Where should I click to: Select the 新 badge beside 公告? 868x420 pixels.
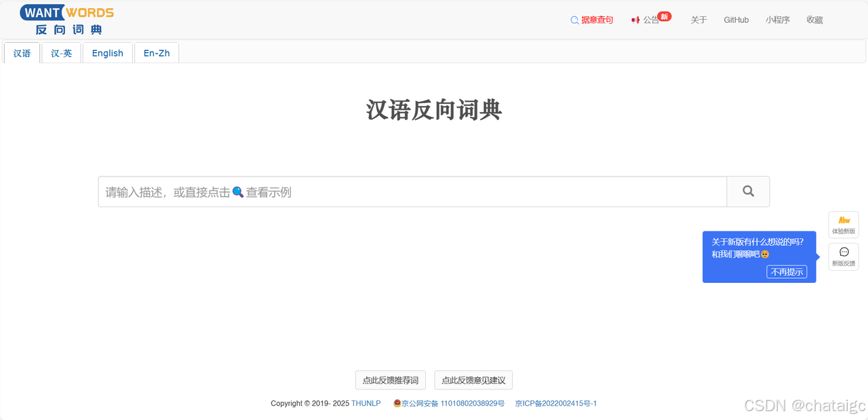coord(665,16)
